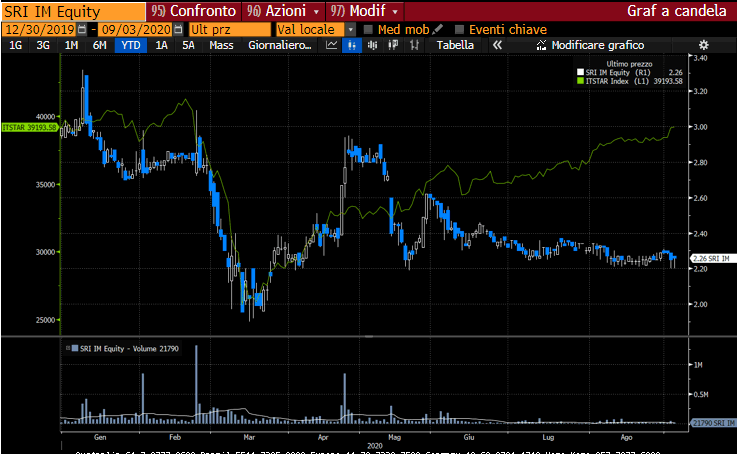739x454 pixels.
Task: Toggle the Eventi chiave checkbox
Action: (459, 30)
